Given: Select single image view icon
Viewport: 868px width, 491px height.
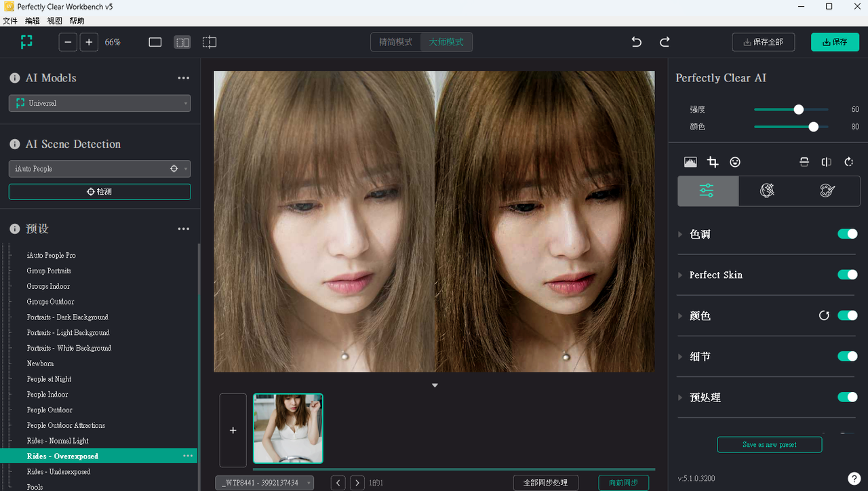Looking at the screenshot, I should (x=155, y=42).
